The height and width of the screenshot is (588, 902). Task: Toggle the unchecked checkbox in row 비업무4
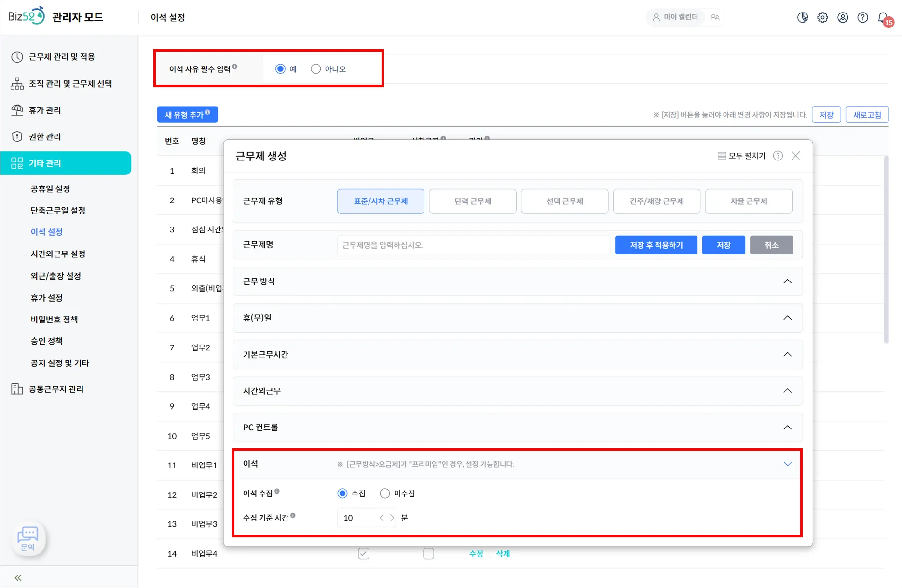click(x=428, y=554)
